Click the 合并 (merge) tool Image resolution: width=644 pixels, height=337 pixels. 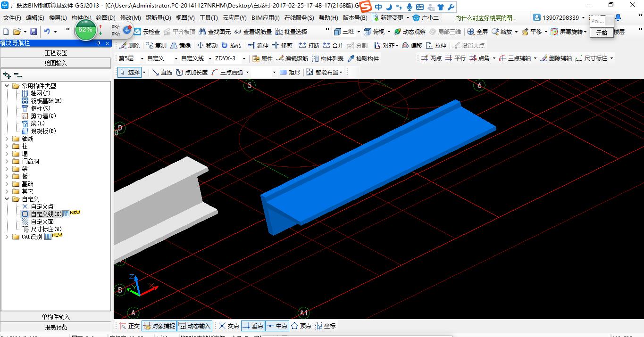click(x=333, y=46)
